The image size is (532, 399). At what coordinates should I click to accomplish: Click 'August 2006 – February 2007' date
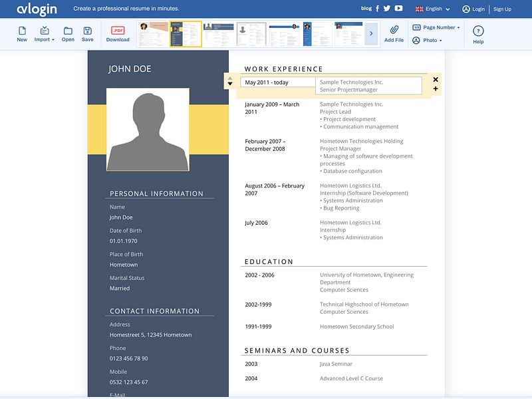[x=275, y=190]
